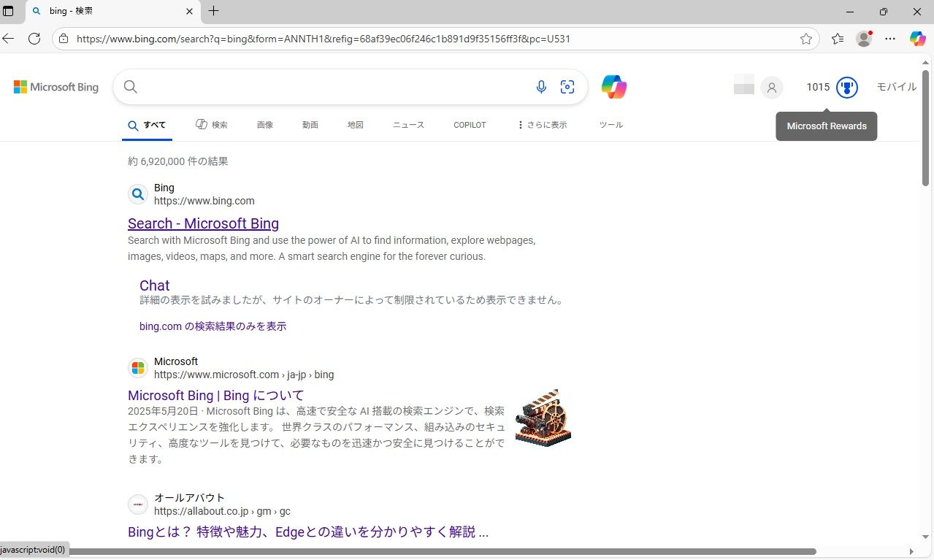
Task: Click the address bar URL
Action: [x=323, y=39]
